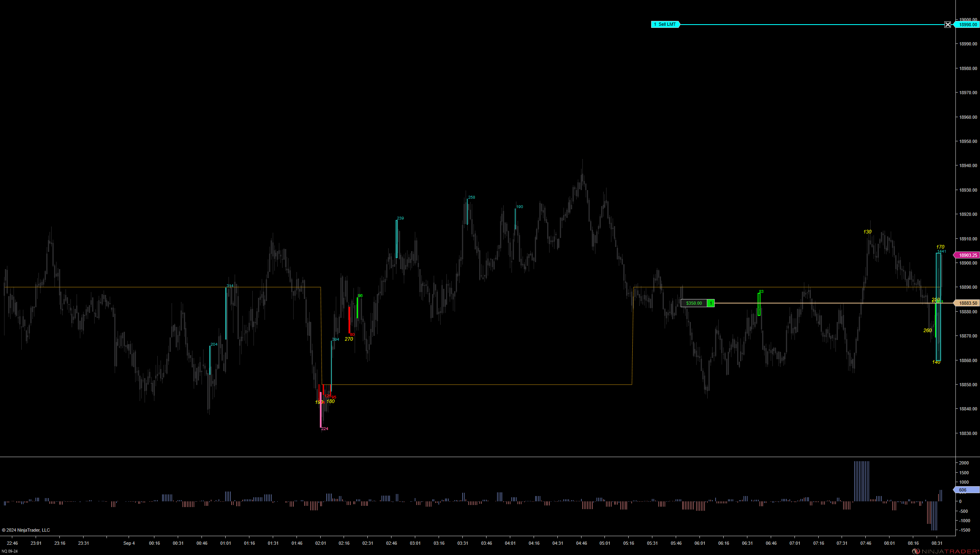Click the yellow 130 annotation text
This screenshot has width=980, height=555.
[867, 232]
